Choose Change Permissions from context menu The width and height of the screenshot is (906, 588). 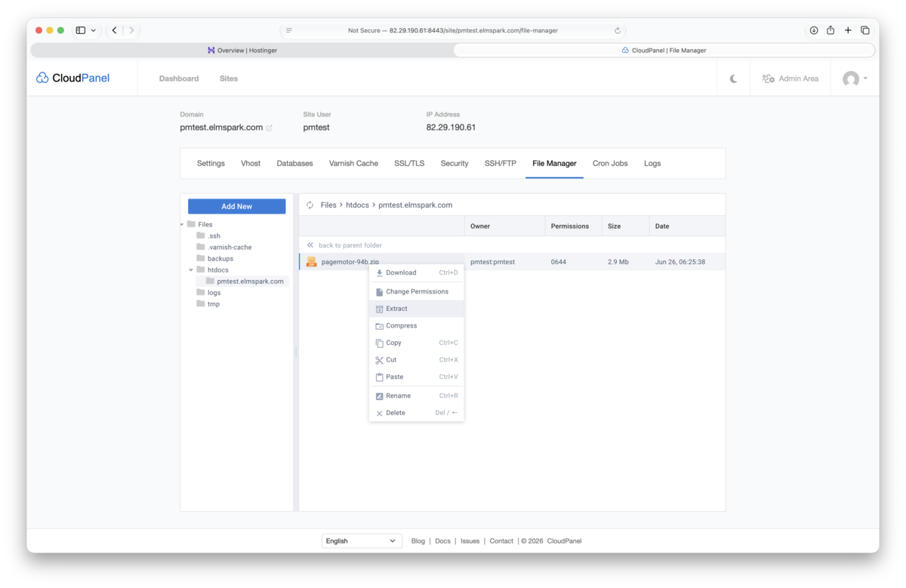416,291
